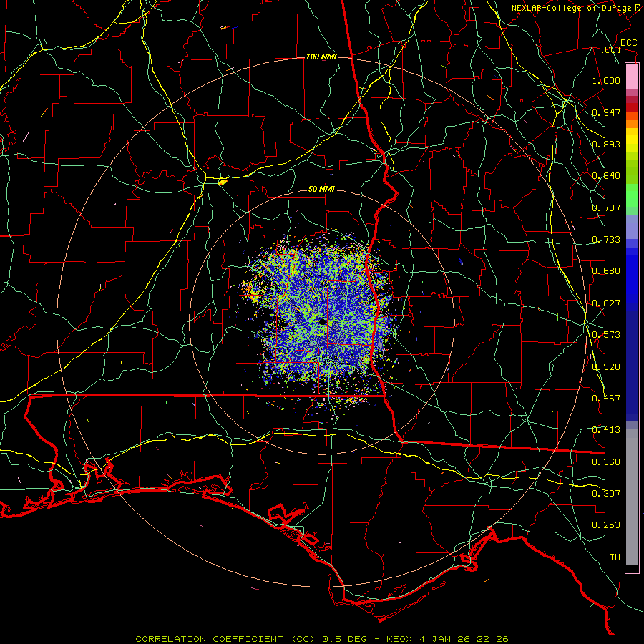Click the 0.520 legend value

(x=606, y=367)
